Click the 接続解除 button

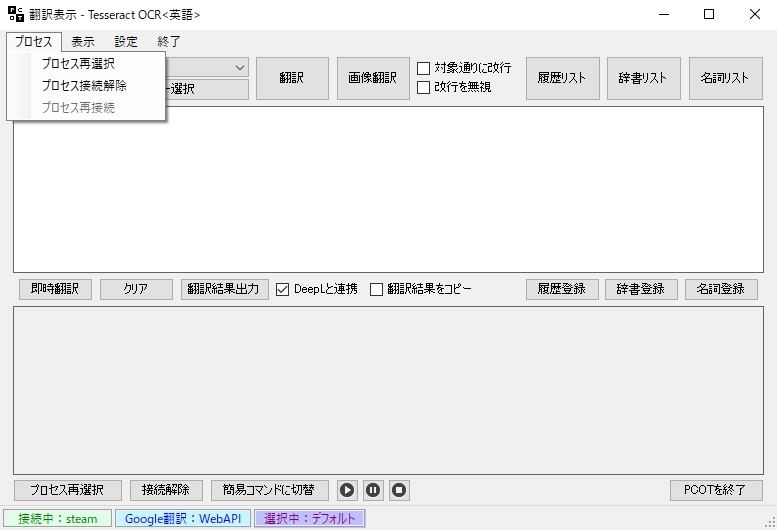[x=166, y=490]
